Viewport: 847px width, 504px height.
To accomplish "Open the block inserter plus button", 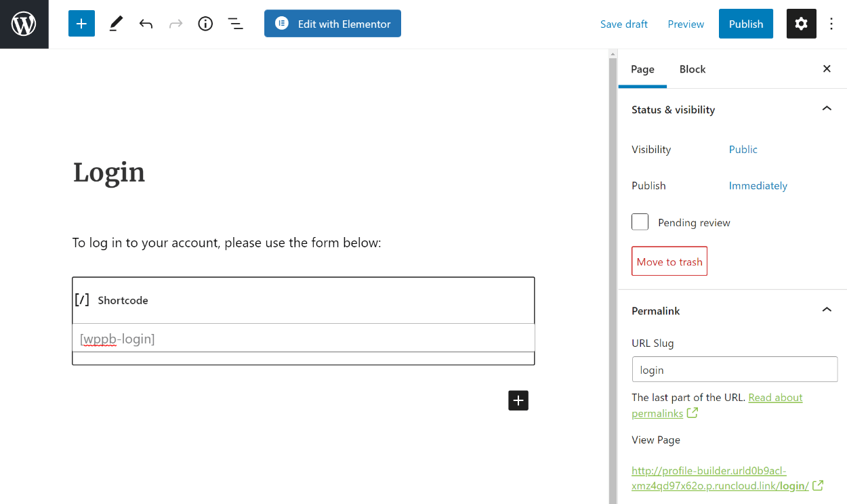I will (x=81, y=24).
